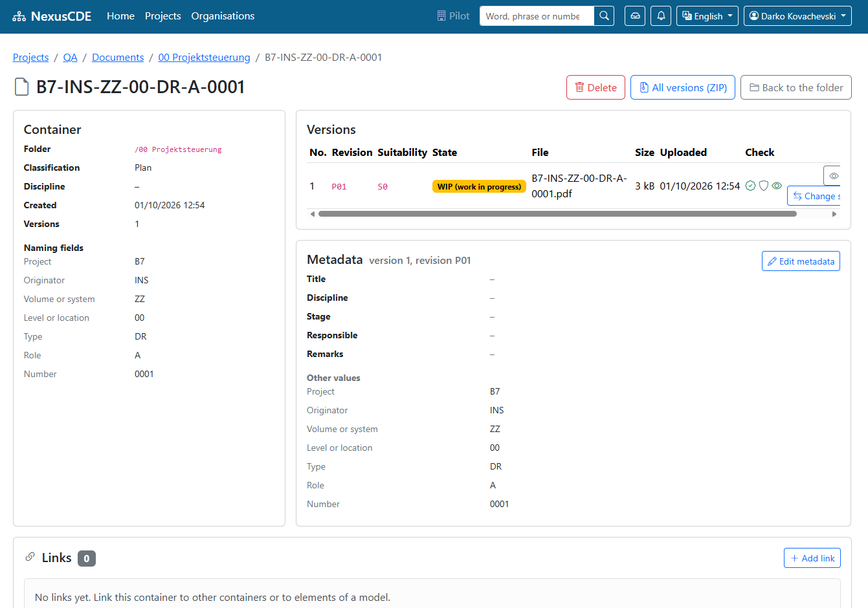Open the drive storage icon in navbar
868x608 pixels.
click(x=635, y=16)
